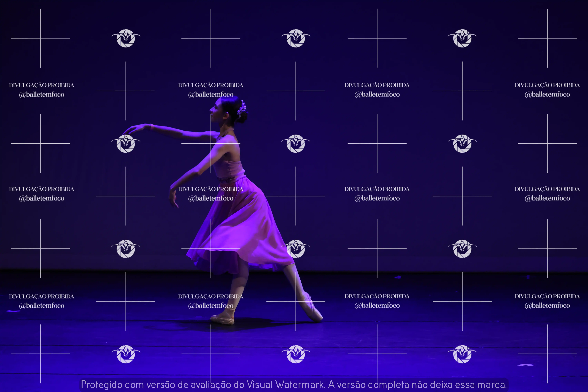Click the @balletemfoco text over the dancer's front calf

pyautogui.click(x=211, y=305)
